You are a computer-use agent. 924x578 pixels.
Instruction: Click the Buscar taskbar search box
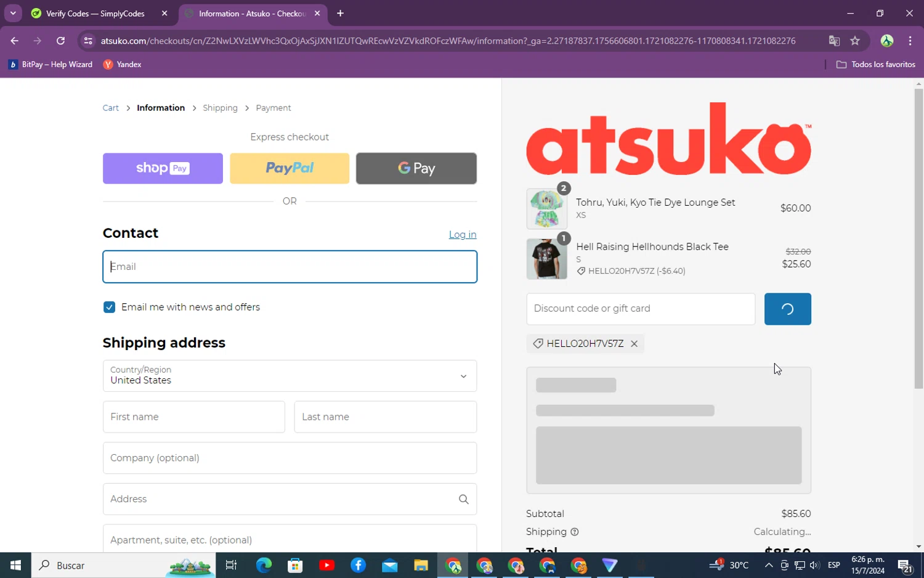[x=123, y=565]
